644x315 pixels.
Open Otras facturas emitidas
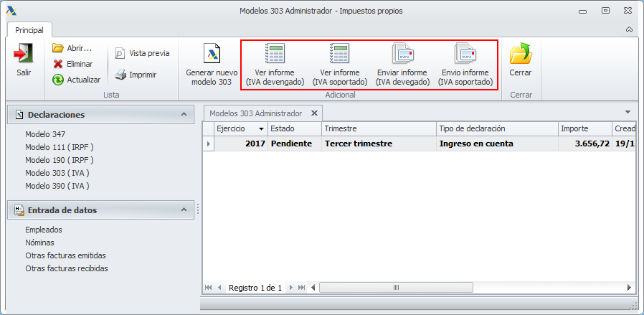pyautogui.click(x=66, y=255)
